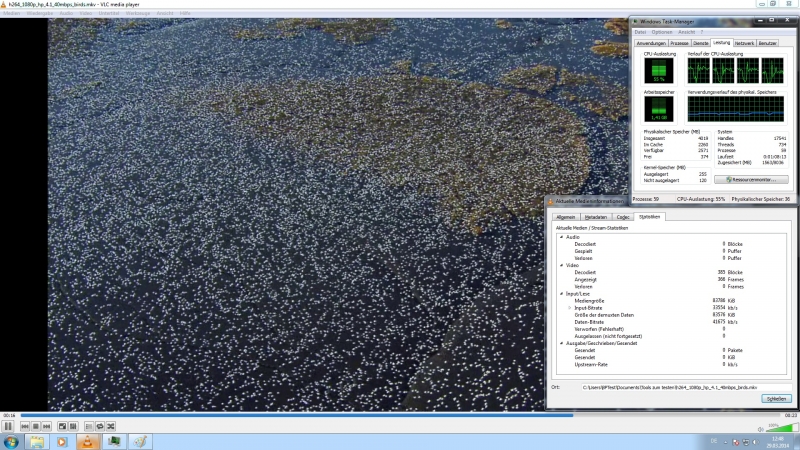800x450 pixels.
Task: Collapse the Audio statistics group
Action: (x=562, y=237)
